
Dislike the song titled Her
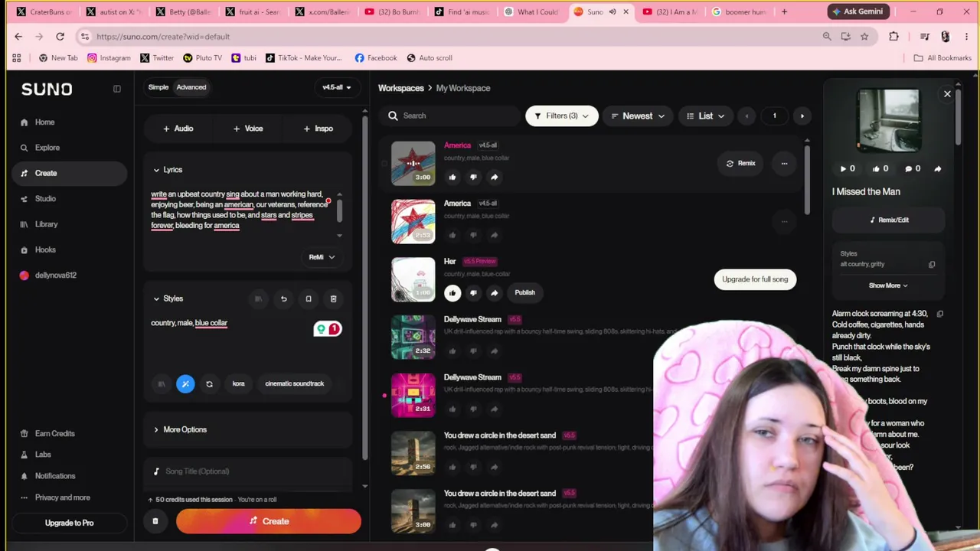(473, 293)
